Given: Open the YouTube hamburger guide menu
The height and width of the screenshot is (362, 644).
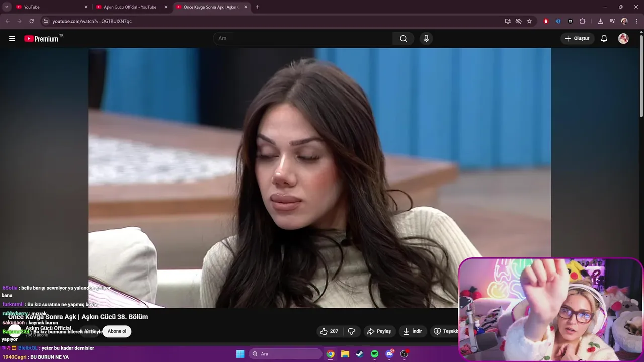Looking at the screenshot, I should tap(12, 39).
